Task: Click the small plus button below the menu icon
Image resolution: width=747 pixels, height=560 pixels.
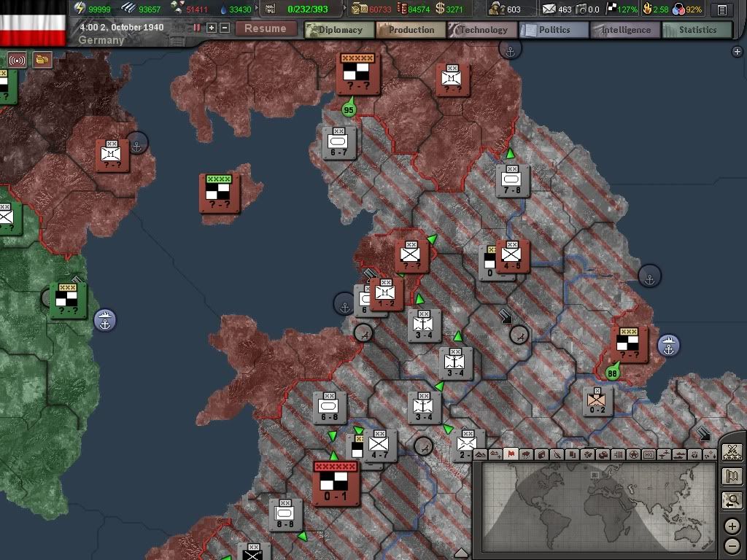Action: click(x=737, y=52)
